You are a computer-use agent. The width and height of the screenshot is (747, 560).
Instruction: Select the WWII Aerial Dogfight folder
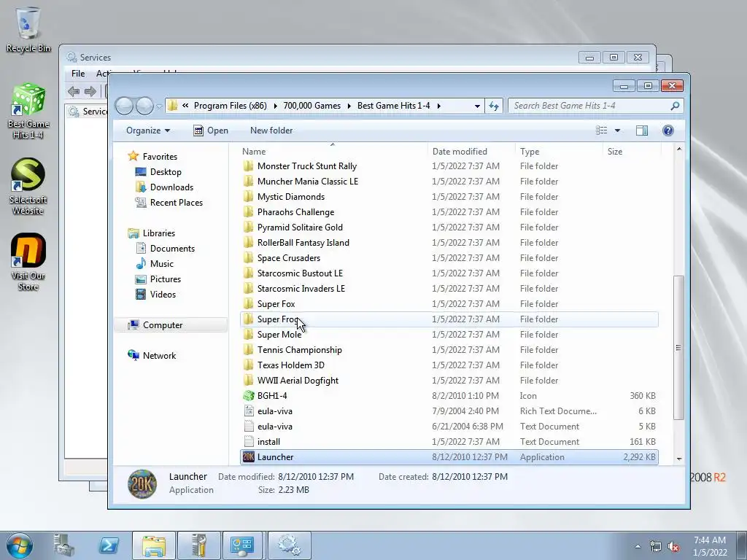point(449,381)
